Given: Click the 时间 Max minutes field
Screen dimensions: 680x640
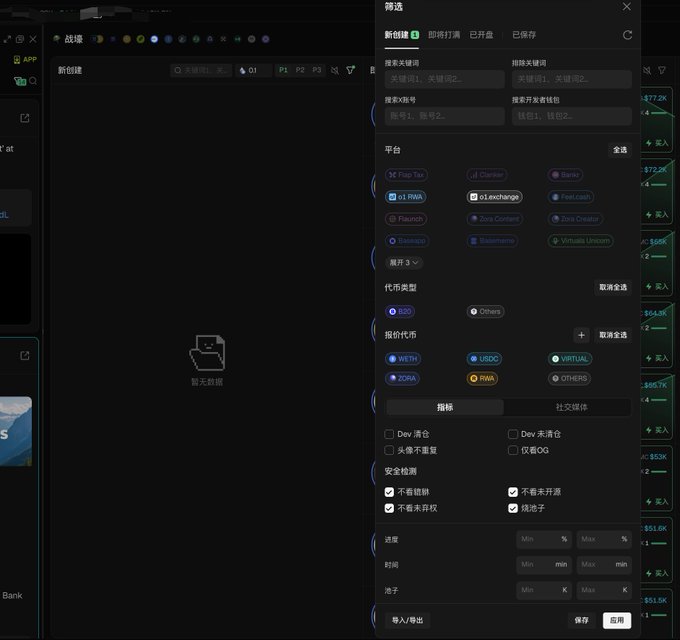Looking at the screenshot, I should click(604, 564).
